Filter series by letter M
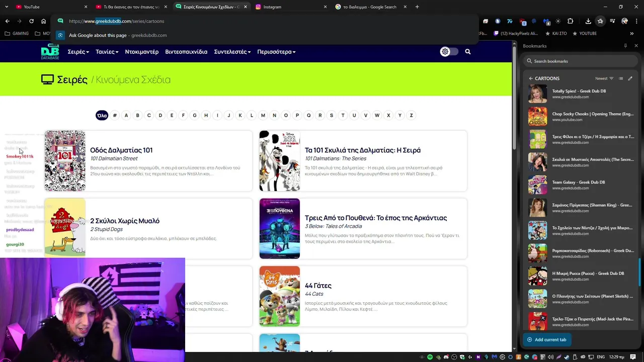The width and height of the screenshot is (644, 362). point(263,115)
